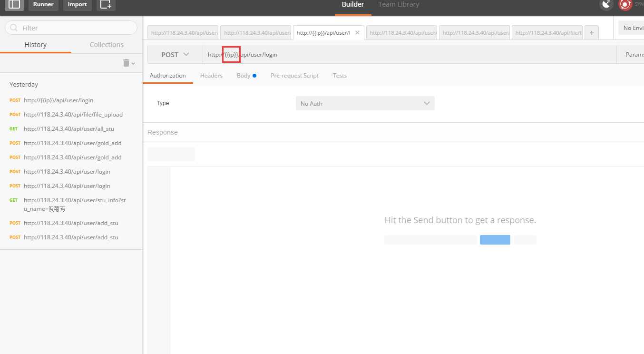
Task: Open the Tests tab
Action: coord(340,76)
